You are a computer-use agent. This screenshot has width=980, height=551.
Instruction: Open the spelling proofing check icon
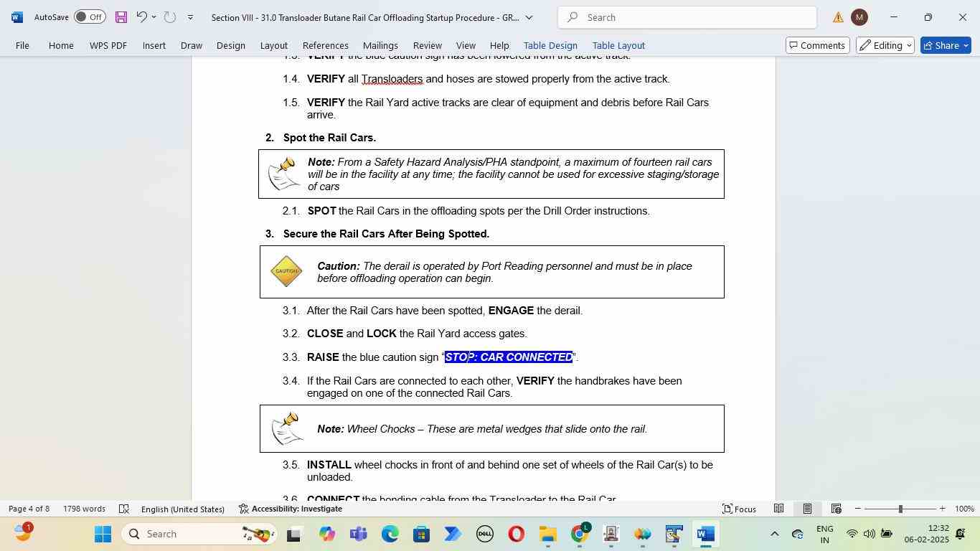tap(123, 509)
